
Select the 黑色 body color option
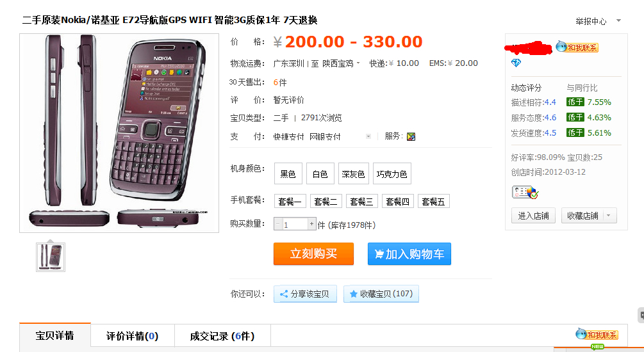[288, 174]
